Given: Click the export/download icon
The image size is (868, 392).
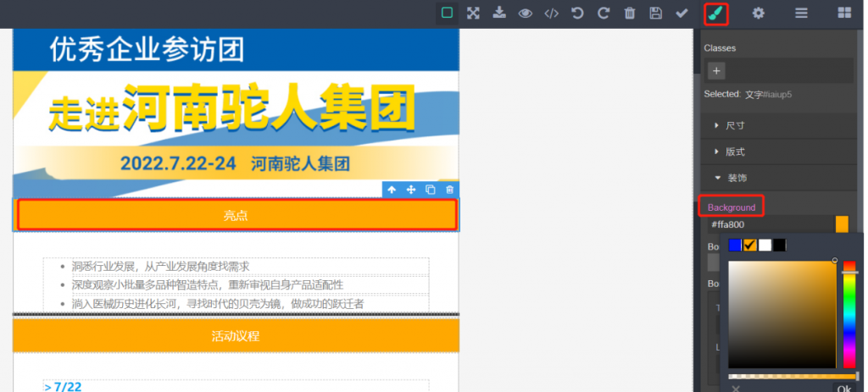Looking at the screenshot, I should 499,13.
